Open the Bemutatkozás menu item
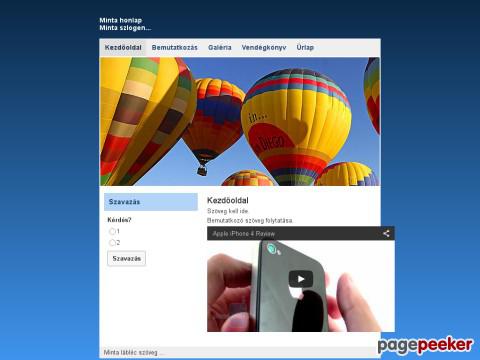Viewport: 480px width, 360px height. coord(175,47)
